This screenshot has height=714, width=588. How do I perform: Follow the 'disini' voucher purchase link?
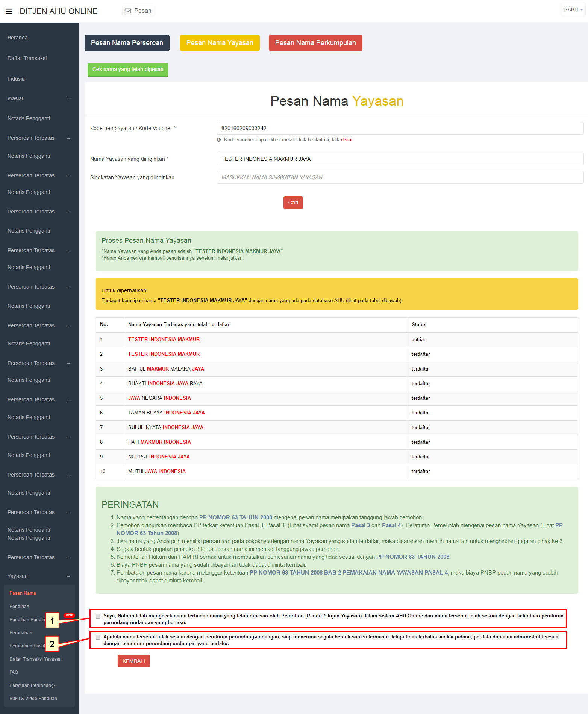pyautogui.click(x=346, y=140)
